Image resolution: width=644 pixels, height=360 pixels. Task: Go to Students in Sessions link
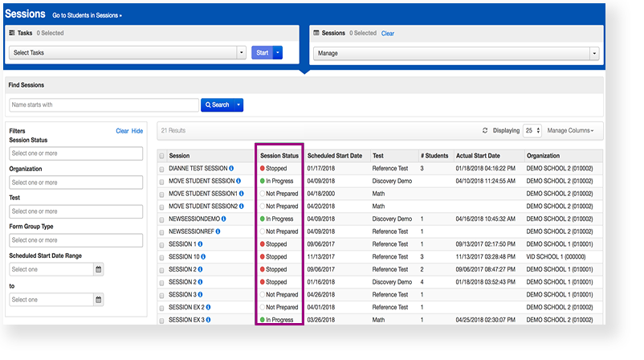click(x=88, y=15)
